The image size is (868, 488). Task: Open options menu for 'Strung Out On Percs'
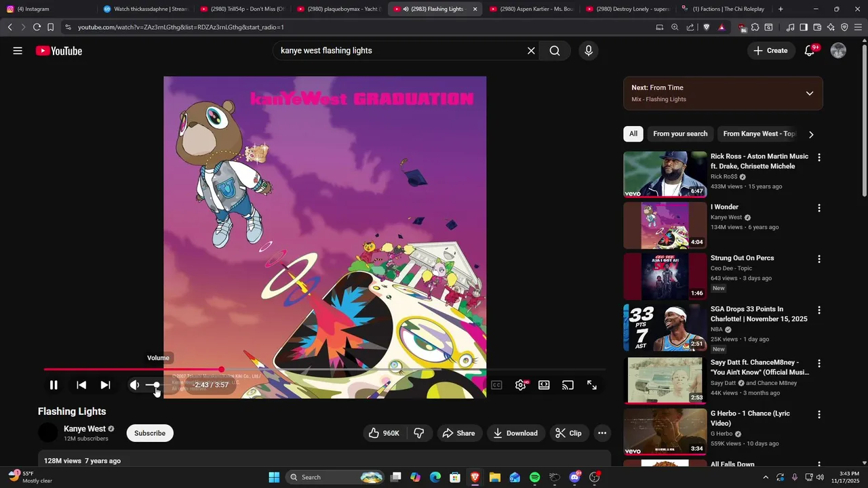819,259
